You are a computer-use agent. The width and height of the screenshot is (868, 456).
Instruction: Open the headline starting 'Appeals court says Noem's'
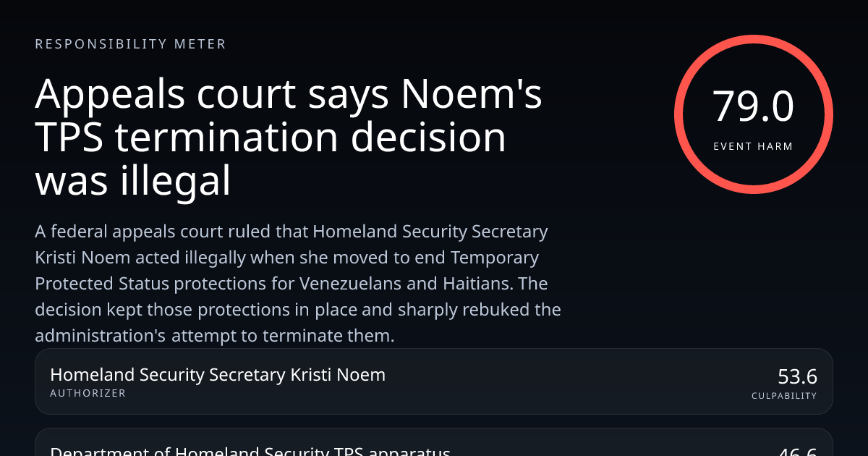[x=288, y=94]
